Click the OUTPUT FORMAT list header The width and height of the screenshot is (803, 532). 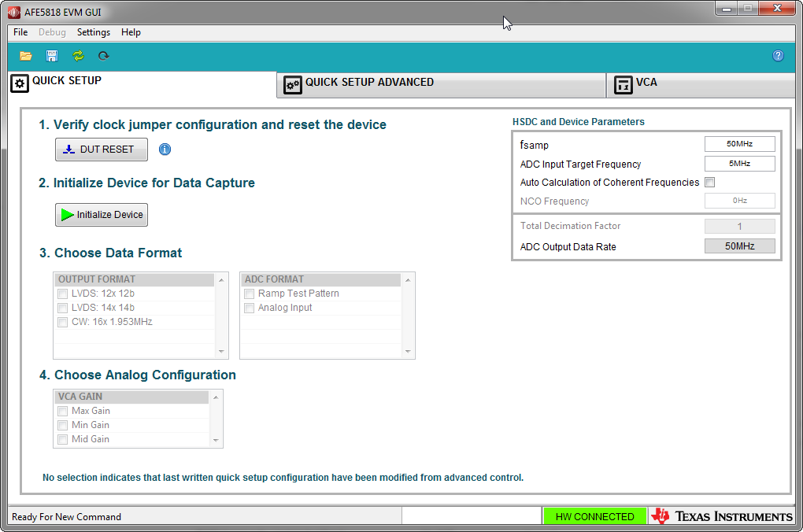134,279
